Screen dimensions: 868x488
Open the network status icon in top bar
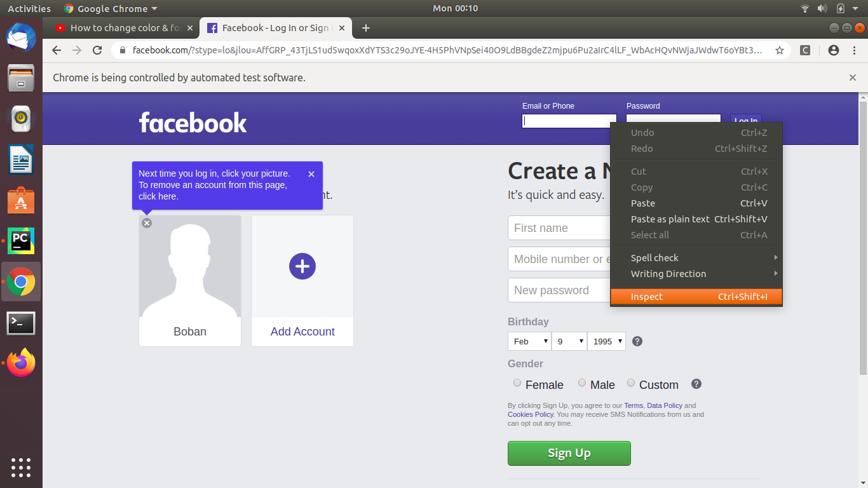point(805,8)
